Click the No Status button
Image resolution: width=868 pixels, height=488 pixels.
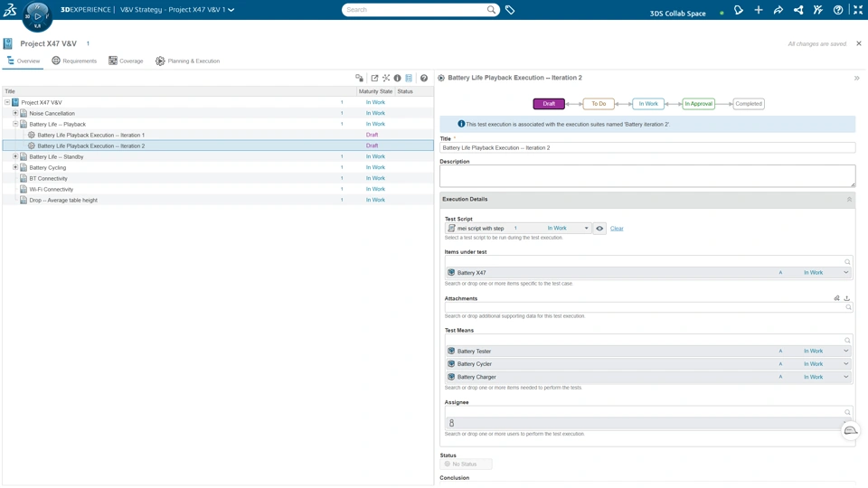point(467,465)
